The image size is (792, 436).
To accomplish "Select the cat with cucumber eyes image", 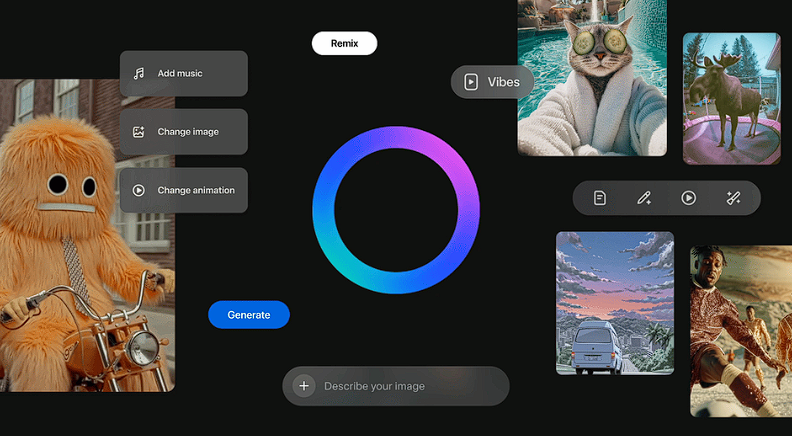I will (591, 78).
